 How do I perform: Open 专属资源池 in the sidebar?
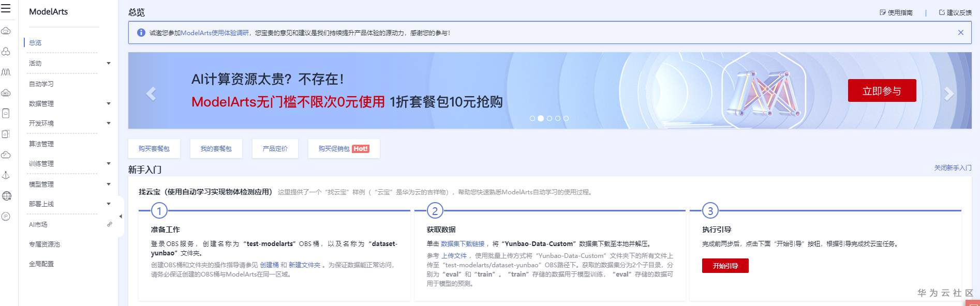(x=44, y=244)
